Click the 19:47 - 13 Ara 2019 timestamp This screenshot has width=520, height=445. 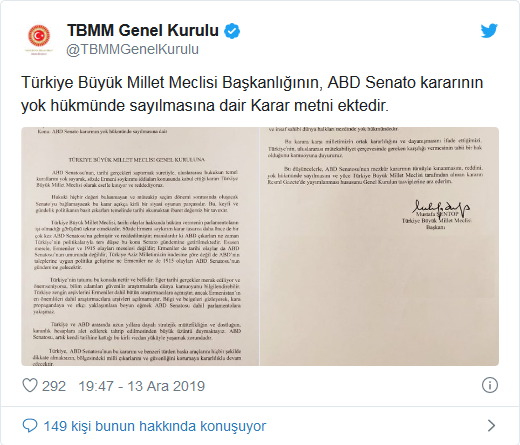pos(141,386)
